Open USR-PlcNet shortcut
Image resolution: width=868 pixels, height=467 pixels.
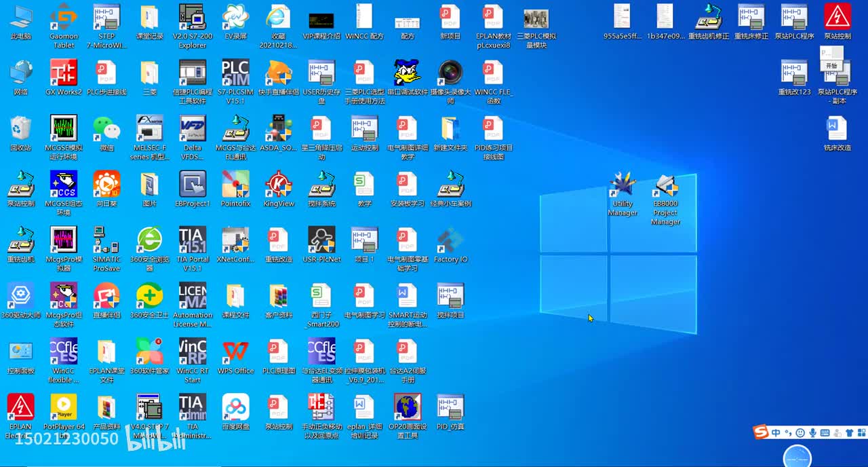tap(321, 244)
